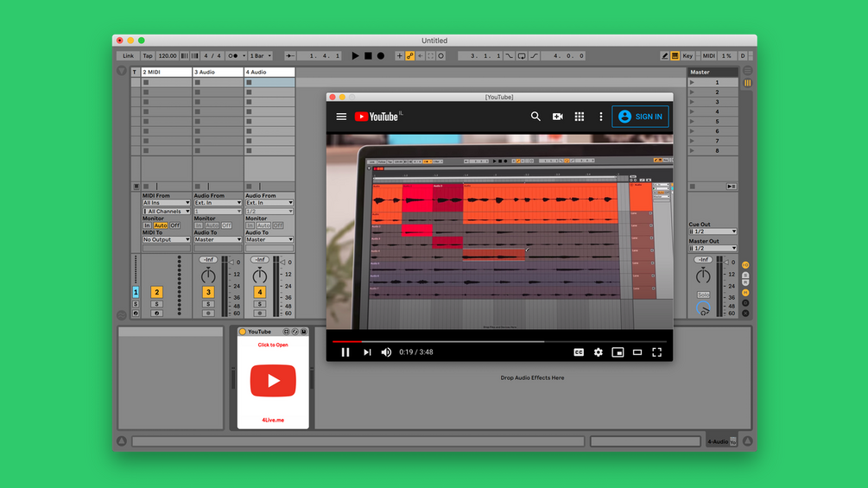Screen dimensions: 868x488
Task: Click the Session Record circle icon
Action: click(441, 56)
